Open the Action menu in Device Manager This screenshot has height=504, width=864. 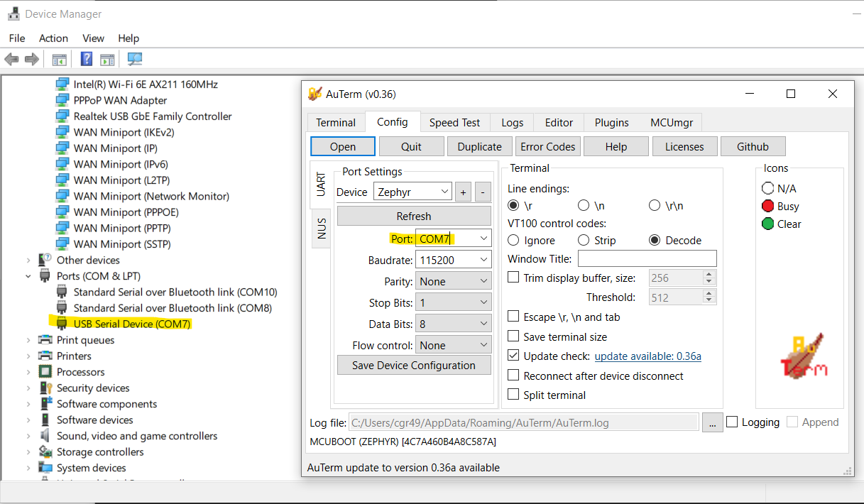(x=53, y=38)
